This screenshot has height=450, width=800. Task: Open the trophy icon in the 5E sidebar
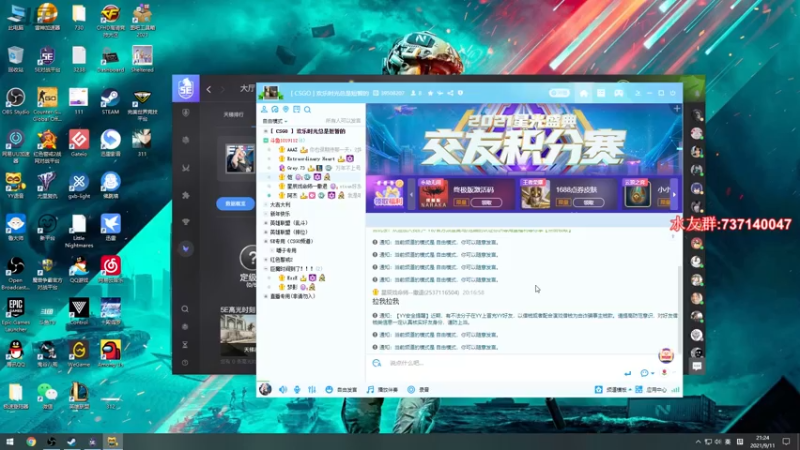pos(186,222)
